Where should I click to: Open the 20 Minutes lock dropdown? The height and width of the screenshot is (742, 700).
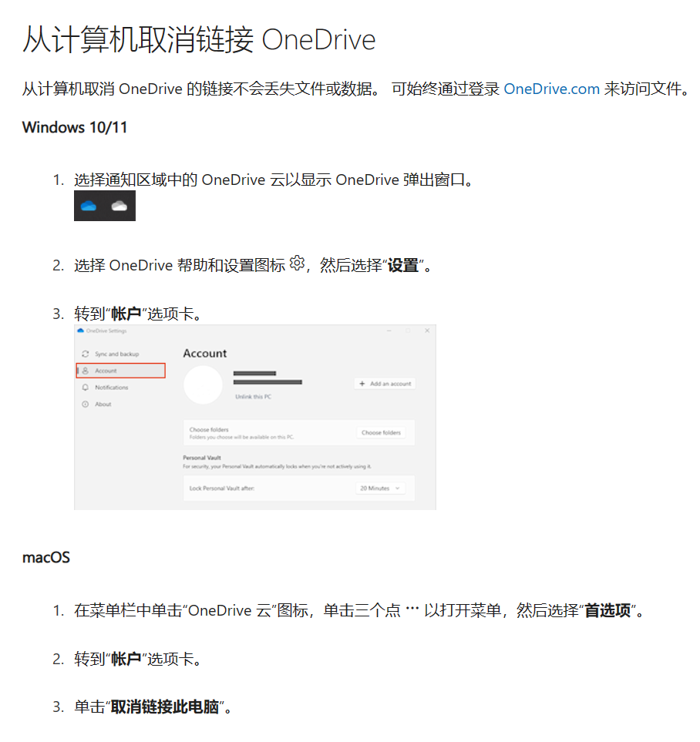[380, 489]
